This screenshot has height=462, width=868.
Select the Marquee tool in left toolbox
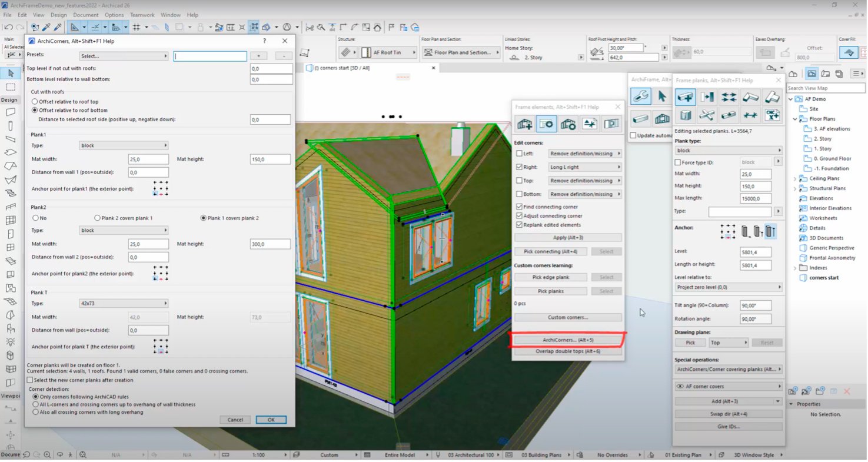click(x=11, y=87)
